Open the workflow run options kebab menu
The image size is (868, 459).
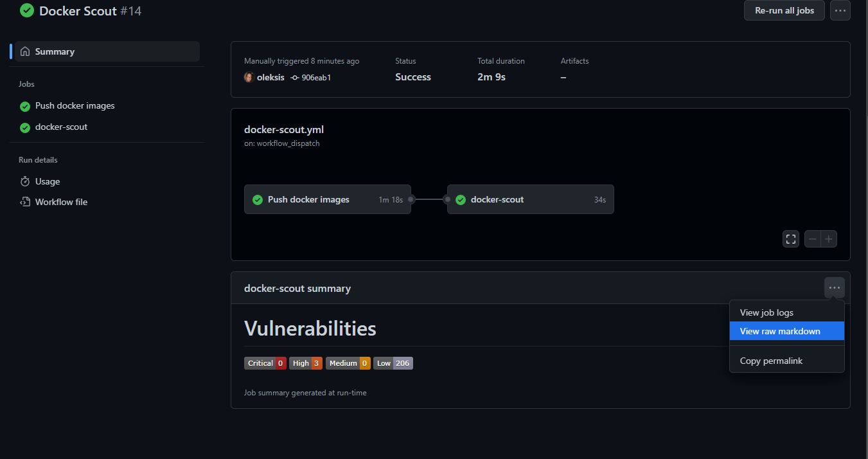coord(840,10)
